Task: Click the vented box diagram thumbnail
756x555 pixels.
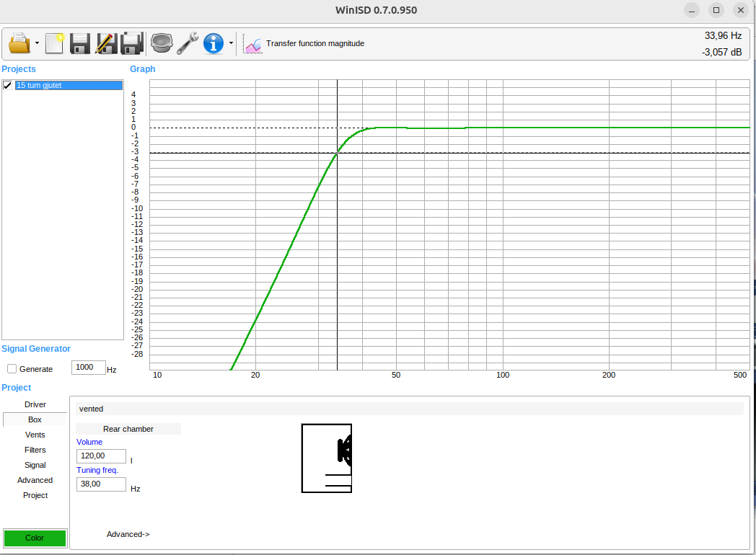Action: point(326,458)
